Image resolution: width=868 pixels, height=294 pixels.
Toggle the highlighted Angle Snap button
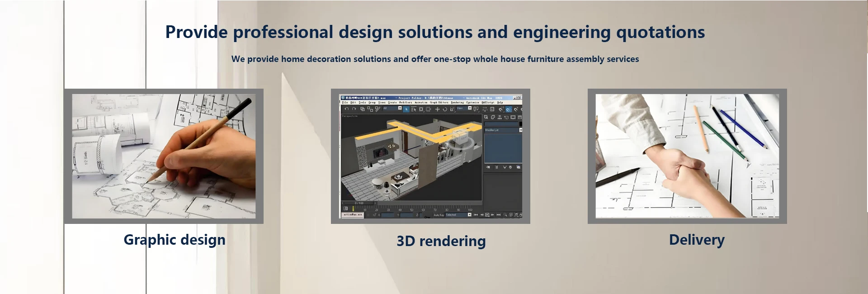tap(509, 109)
